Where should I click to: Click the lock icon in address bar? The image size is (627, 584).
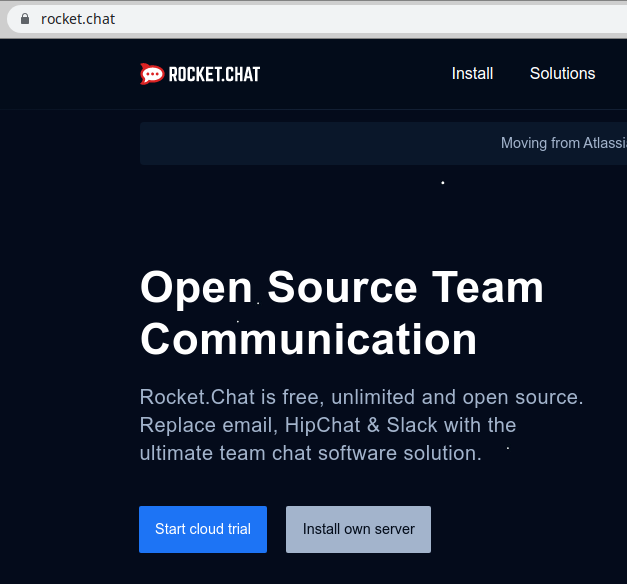pyautogui.click(x=25, y=19)
